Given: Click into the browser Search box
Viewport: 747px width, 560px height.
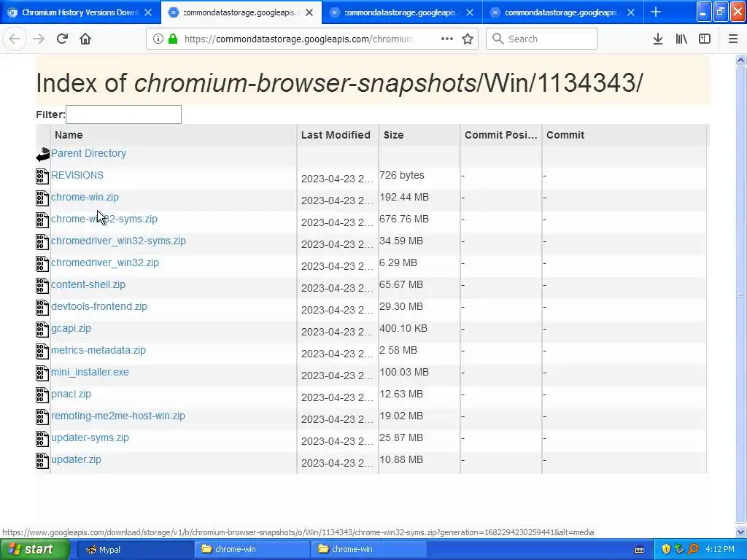Looking at the screenshot, I should (x=541, y=39).
